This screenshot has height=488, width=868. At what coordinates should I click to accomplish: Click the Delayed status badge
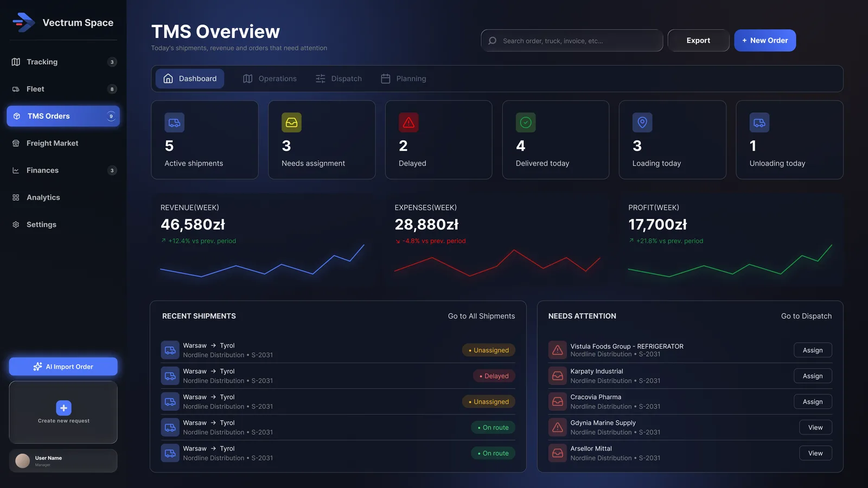(494, 376)
